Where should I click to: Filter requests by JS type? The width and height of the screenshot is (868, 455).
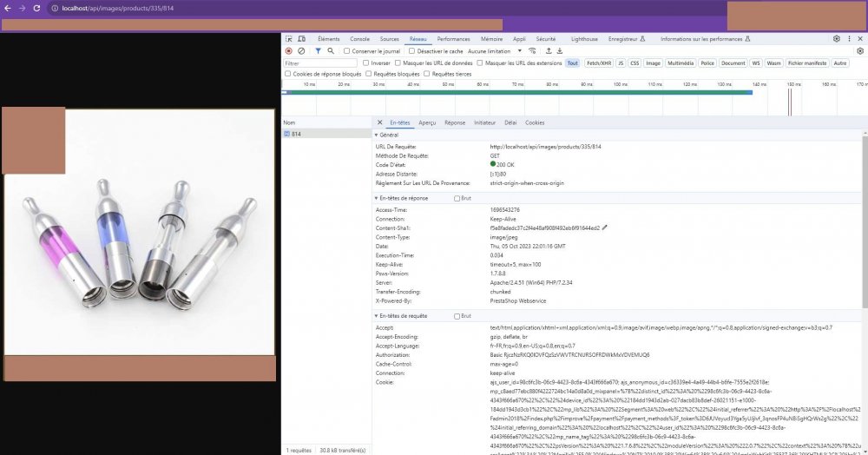tap(621, 63)
